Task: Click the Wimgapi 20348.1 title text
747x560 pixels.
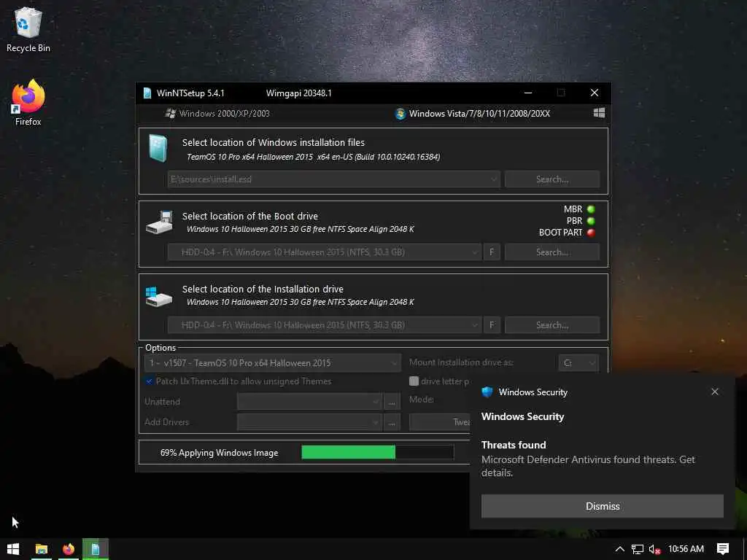Action: (x=298, y=93)
